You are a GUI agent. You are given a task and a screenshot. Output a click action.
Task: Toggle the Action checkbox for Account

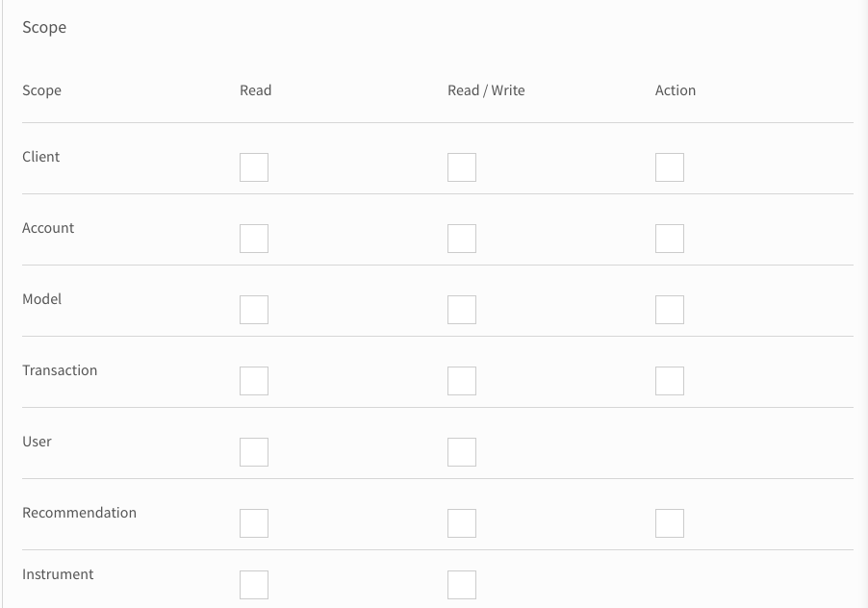(669, 238)
